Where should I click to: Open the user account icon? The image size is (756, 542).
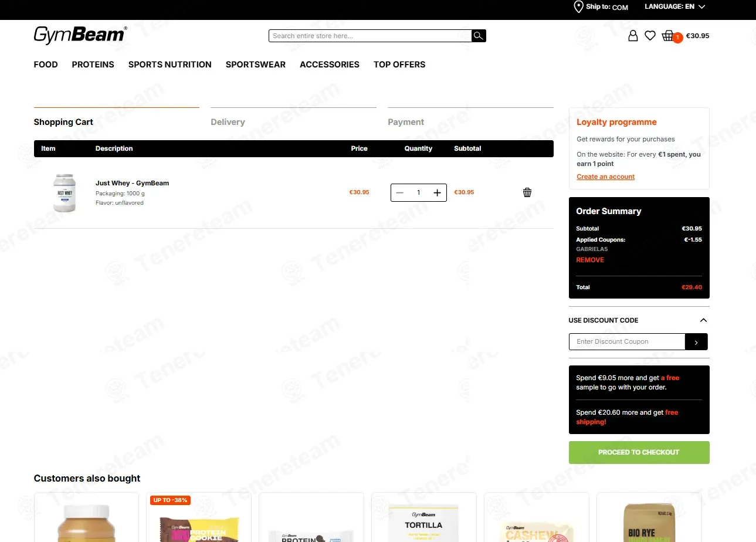[633, 36]
